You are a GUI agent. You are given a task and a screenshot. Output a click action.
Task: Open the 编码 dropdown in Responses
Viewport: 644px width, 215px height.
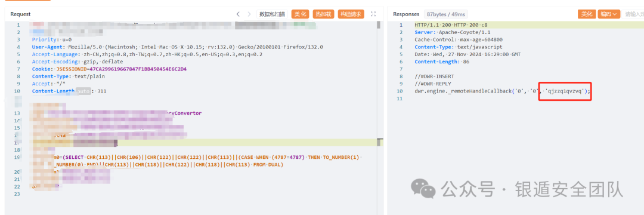click(609, 14)
